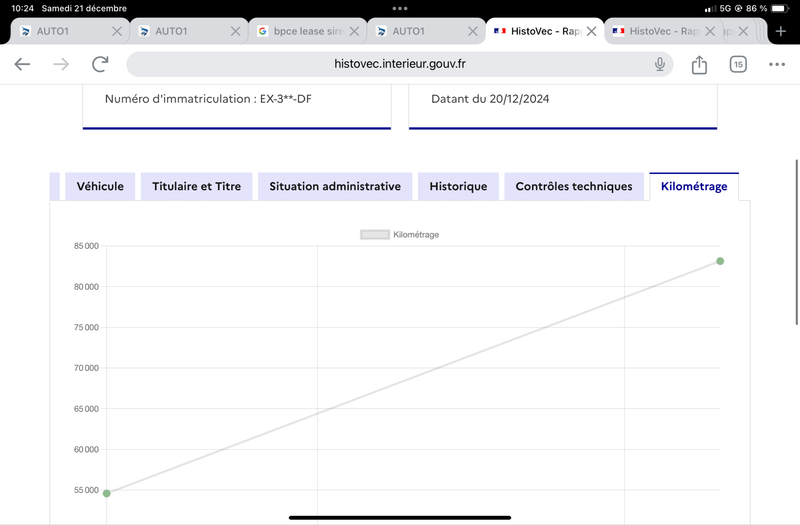The width and height of the screenshot is (800, 525).
Task: Click the 55 000 axis label
Action: pyautogui.click(x=86, y=490)
